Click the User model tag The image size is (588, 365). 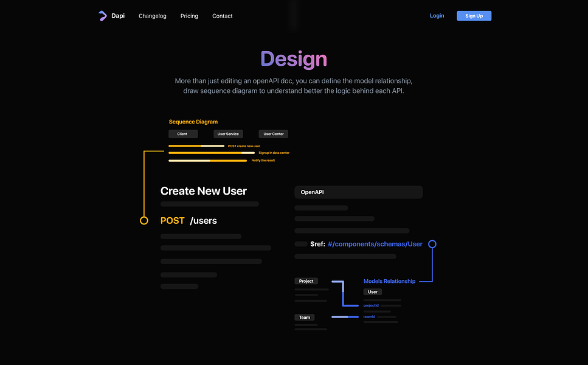pos(373,292)
